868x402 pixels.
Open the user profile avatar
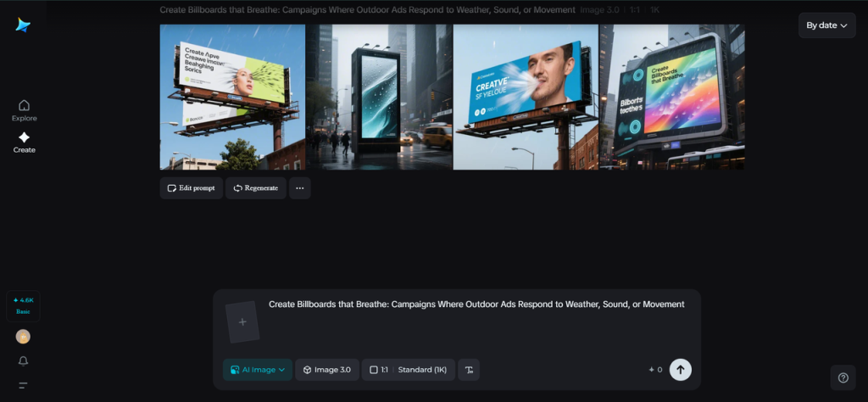pos(23,336)
